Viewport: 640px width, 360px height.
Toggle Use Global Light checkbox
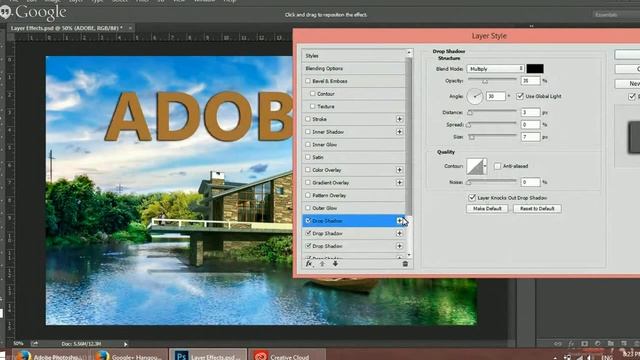click(x=520, y=96)
